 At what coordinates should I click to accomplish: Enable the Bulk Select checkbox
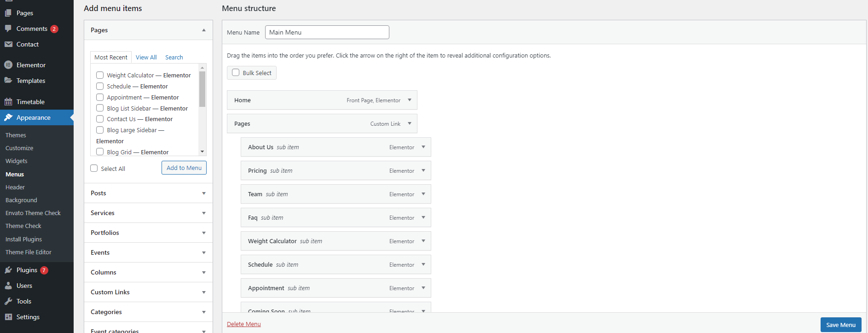pyautogui.click(x=236, y=73)
